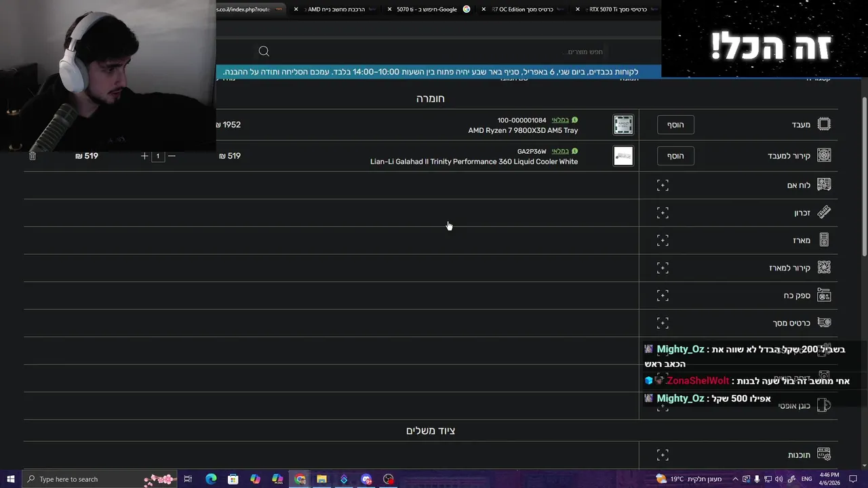This screenshot has height=488, width=868.
Task: Open Microsoft Edge from the taskbar
Action: [211, 479]
